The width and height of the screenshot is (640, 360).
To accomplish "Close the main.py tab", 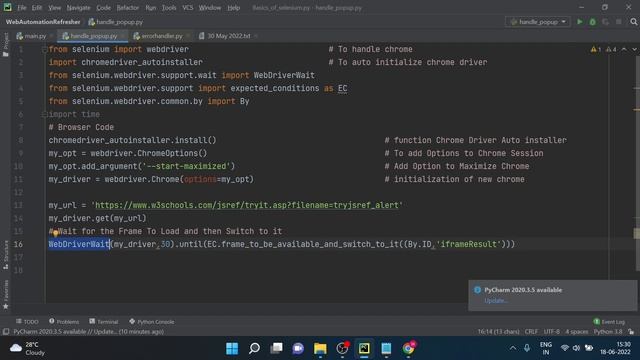I will [51, 36].
